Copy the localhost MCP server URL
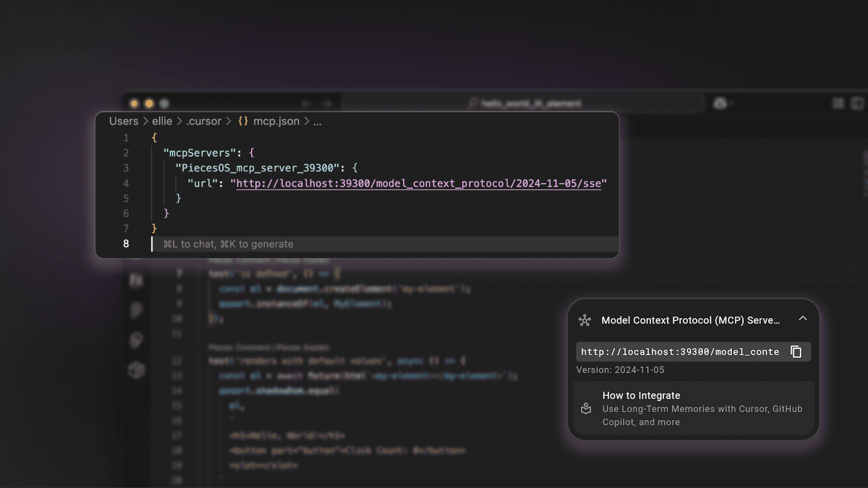The image size is (868, 488). [x=796, y=352]
